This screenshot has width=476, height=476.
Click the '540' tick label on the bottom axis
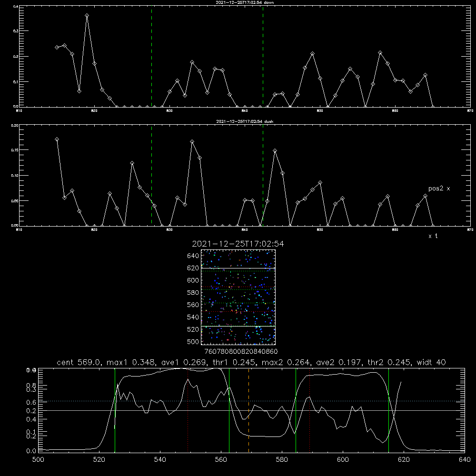pos(160,460)
